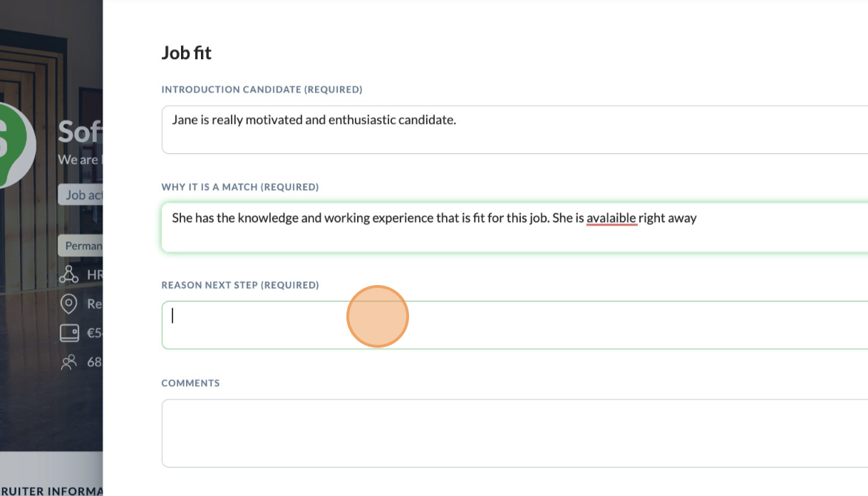
Task: Click the Reason Next Step text box
Action: point(515,325)
